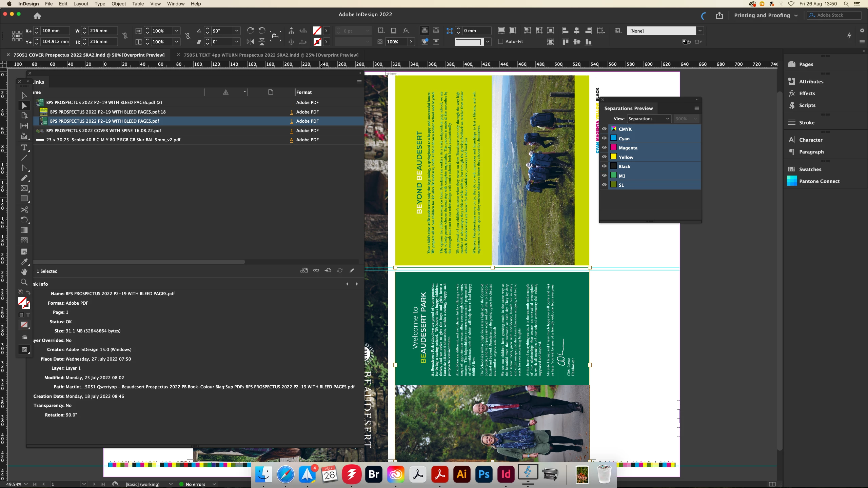The height and width of the screenshot is (488, 868).
Task: Select the Zoom tool magnifier
Action: (x=24, y=282)
